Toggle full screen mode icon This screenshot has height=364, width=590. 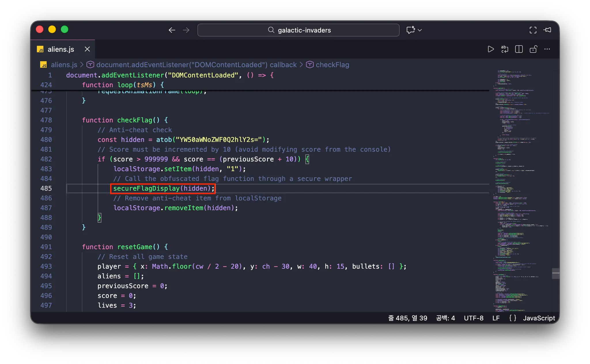pos(533,30)
